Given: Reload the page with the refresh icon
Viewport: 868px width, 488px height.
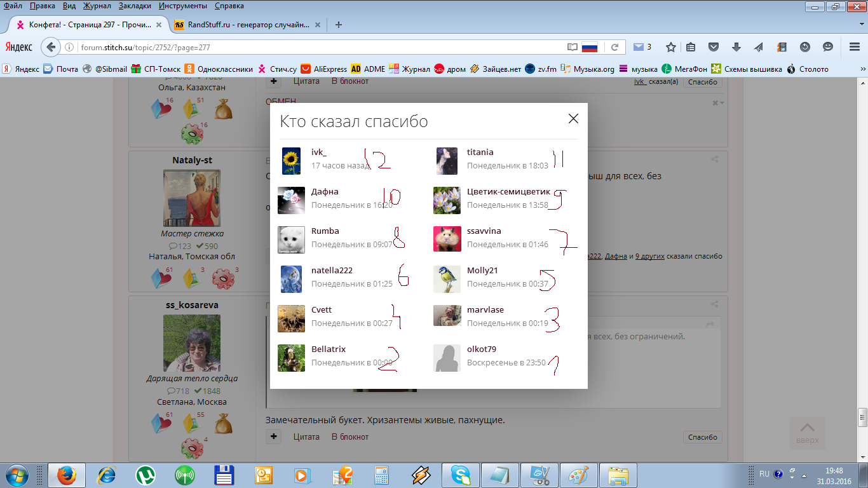Looking at the screenshot, I should 614,47.
